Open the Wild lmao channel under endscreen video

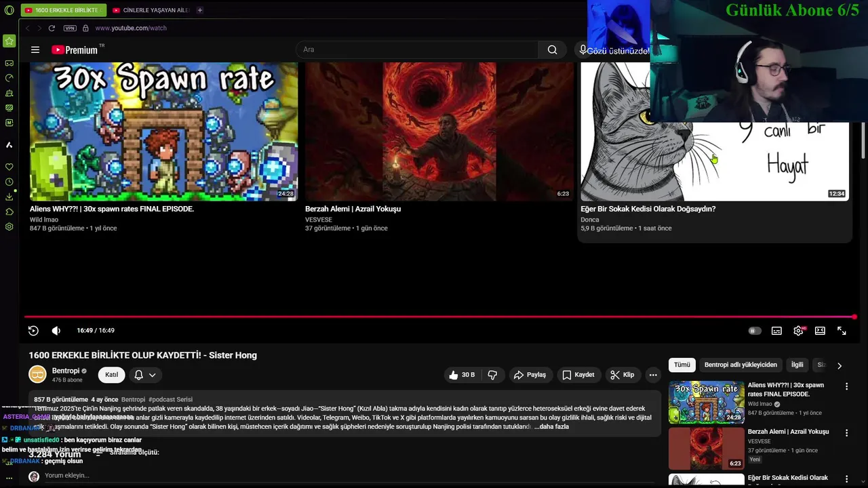(x=44, y=220)
